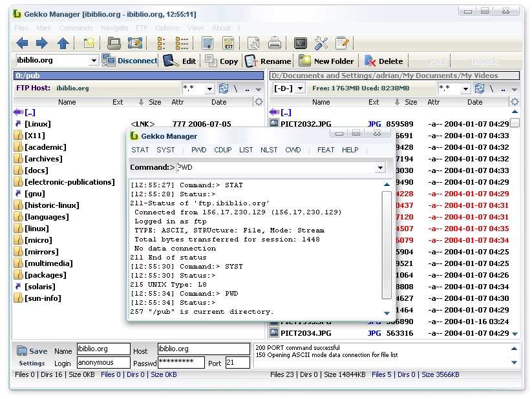Open the [-D-] drive selector dropdown
This screenshot has width=532, height=399.
pyautogui.click(x=300, y=88)
